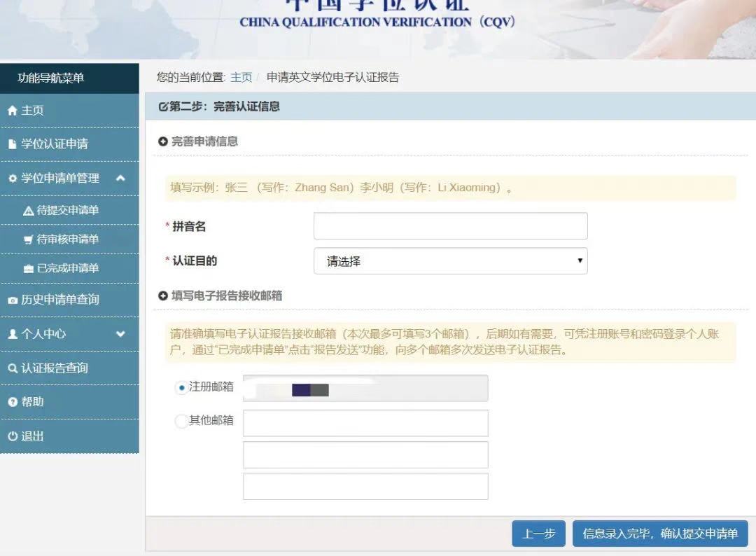Click into the 拼音名 text field
The image size is (756, 556).
coord(450,226)
